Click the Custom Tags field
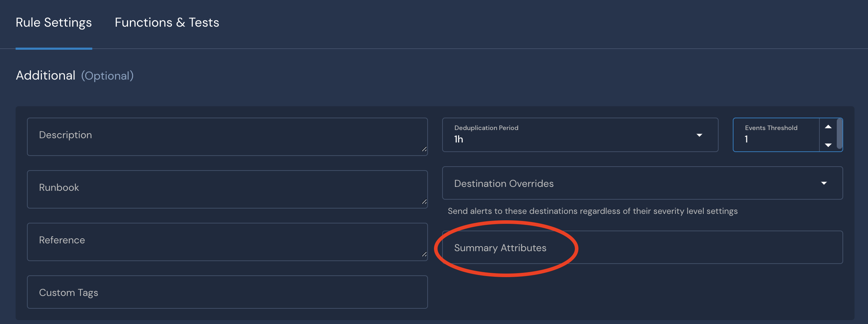868x324 pixels. click(227, 292)
